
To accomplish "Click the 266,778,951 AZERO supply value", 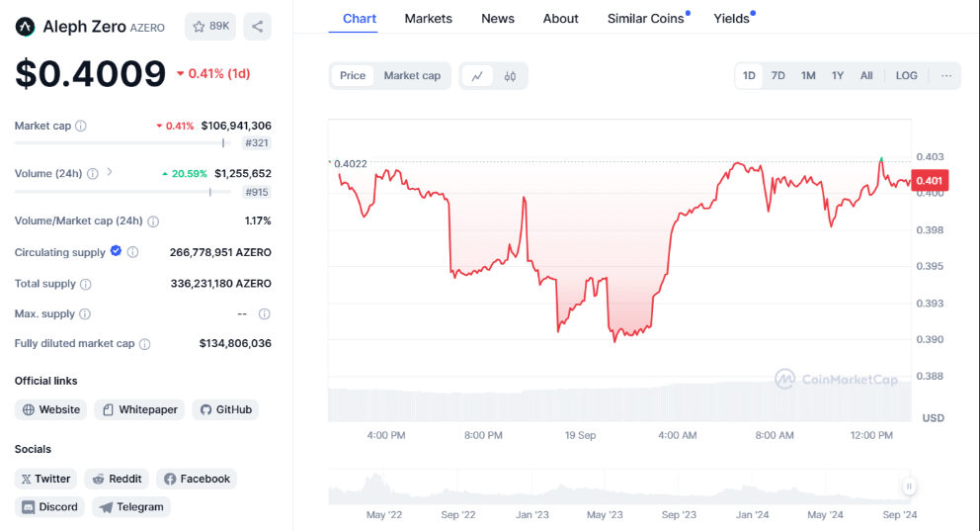I will (x=220, y=253).
